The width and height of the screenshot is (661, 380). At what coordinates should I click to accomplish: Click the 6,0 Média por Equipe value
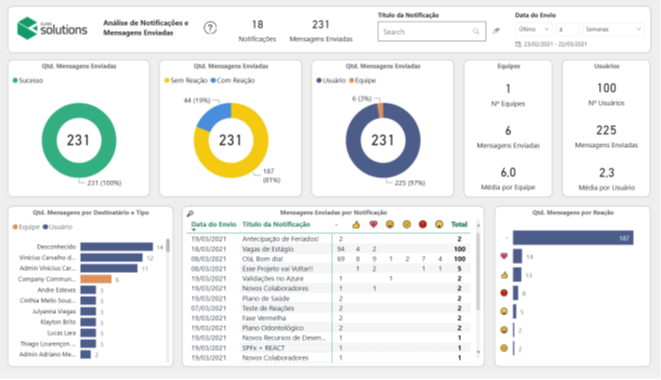click(x=508, y=172)
